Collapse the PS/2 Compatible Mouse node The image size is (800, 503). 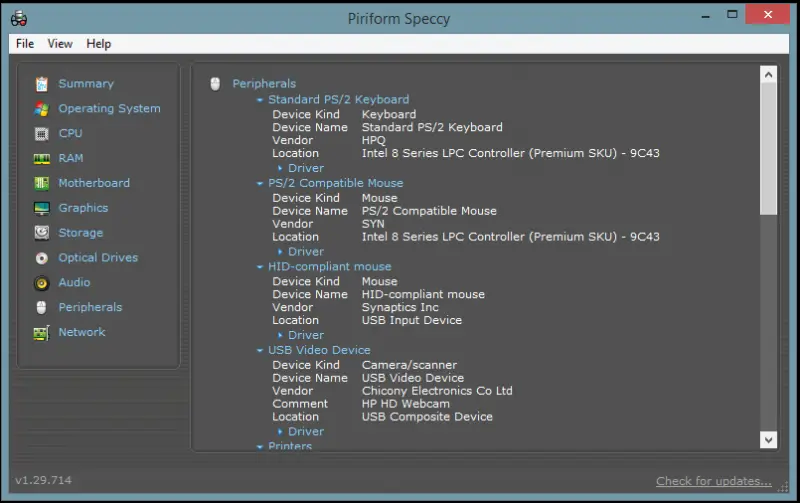260,183
